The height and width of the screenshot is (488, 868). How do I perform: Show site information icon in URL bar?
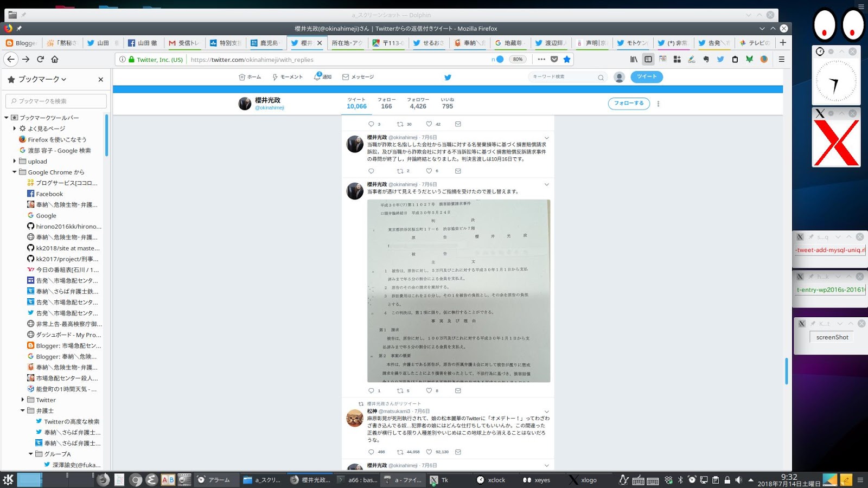123,60
